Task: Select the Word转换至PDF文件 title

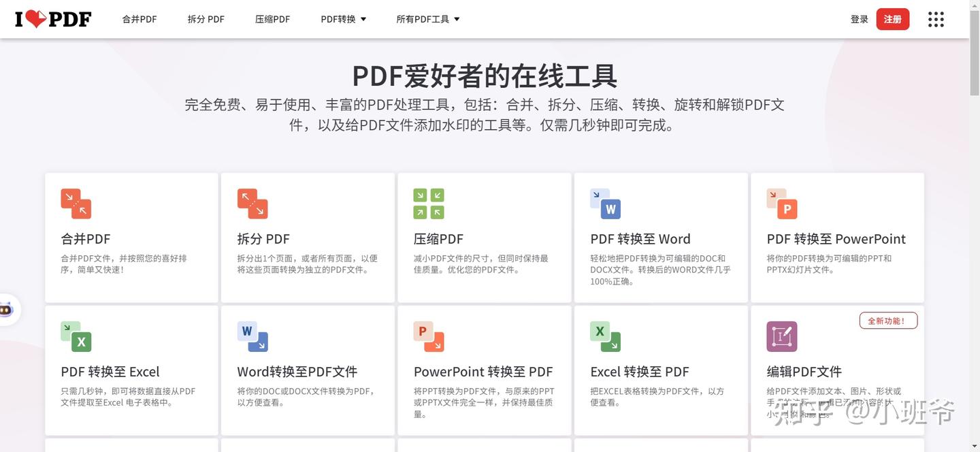Action: [x=297, y=372]
